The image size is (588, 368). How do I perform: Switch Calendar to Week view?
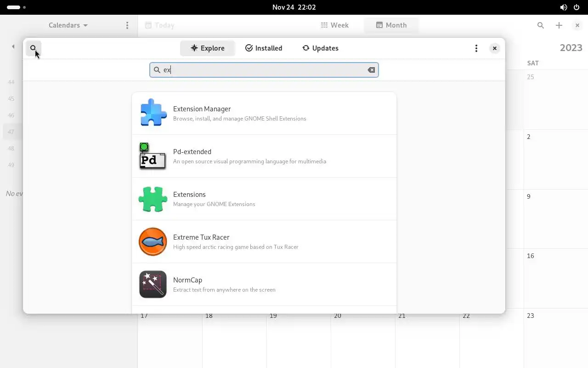coord(334,25)
